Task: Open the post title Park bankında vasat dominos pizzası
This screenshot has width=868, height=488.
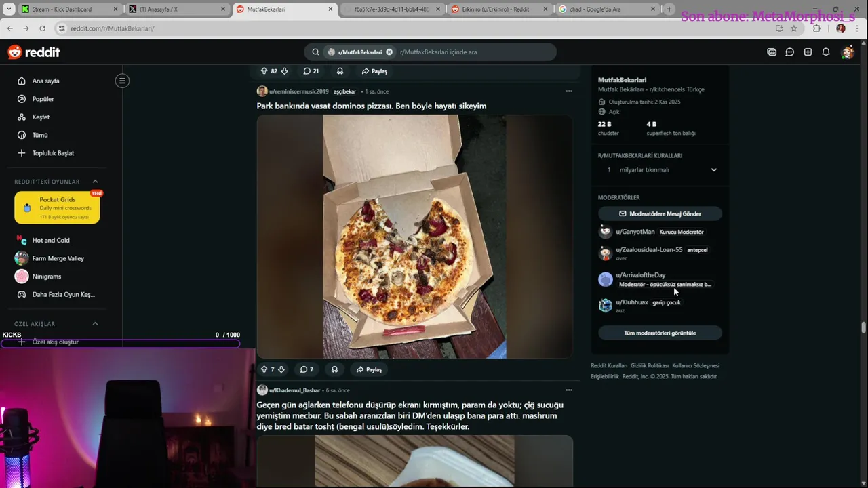Action: 371,106
